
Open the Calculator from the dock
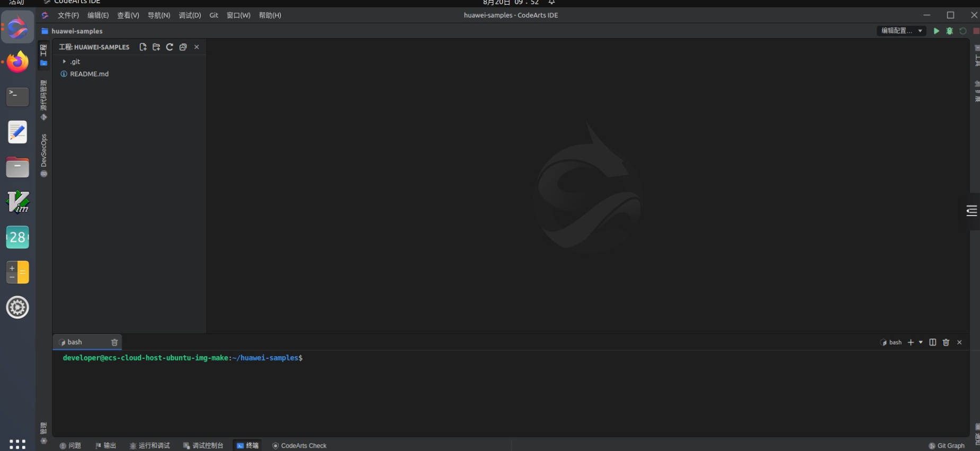pos(17,272)
